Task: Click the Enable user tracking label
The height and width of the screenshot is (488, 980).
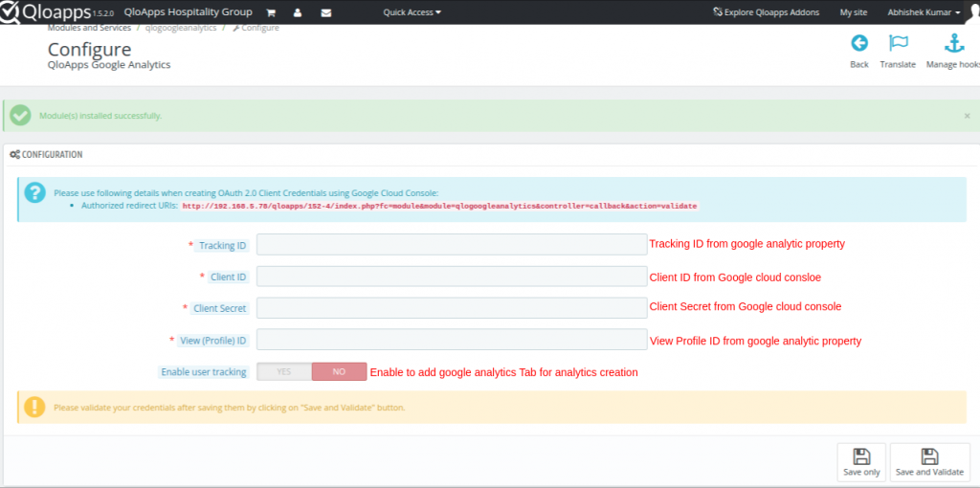Action: pyautogui.click(x=204, y=372)
